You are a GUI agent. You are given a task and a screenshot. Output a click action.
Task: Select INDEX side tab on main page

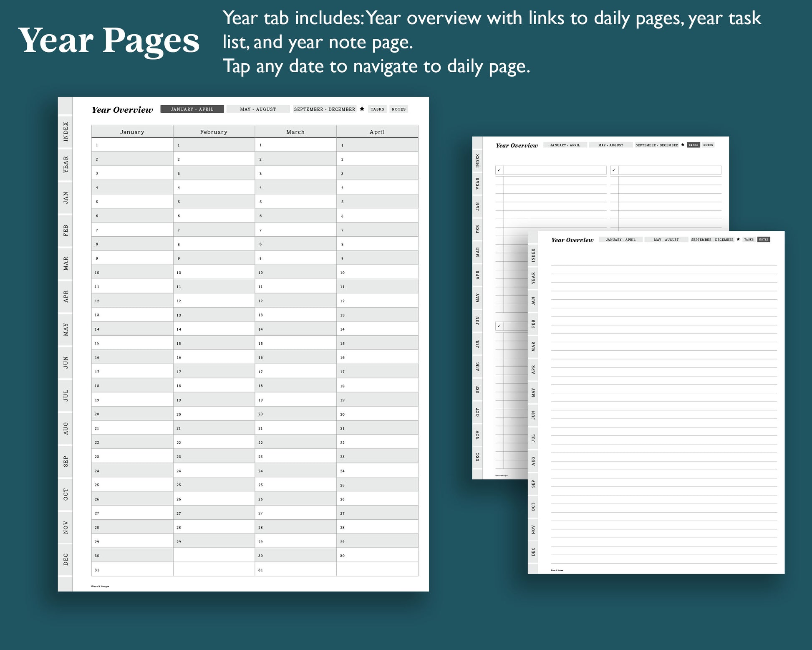pos(66,132)
